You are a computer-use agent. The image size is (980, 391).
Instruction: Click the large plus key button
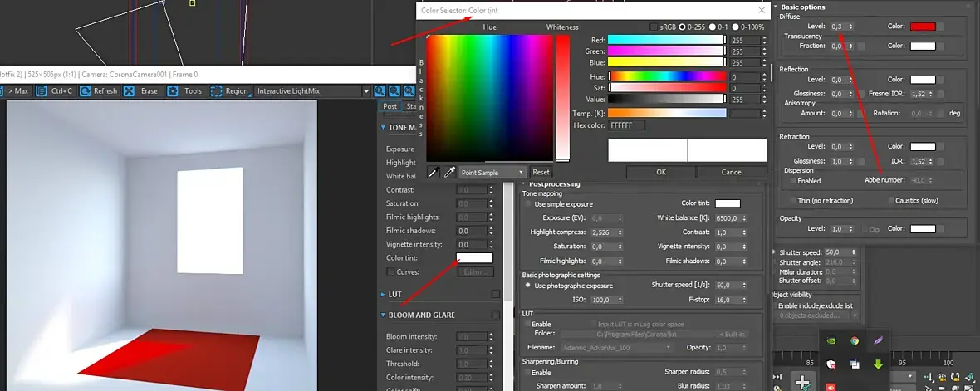point(802,382)
